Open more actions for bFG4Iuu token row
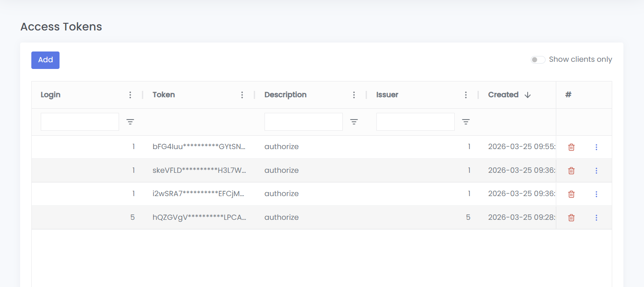 pos(596,147)
